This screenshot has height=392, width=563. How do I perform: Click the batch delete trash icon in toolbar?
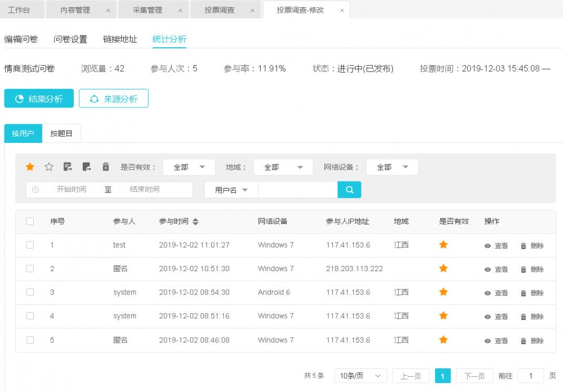104,166
